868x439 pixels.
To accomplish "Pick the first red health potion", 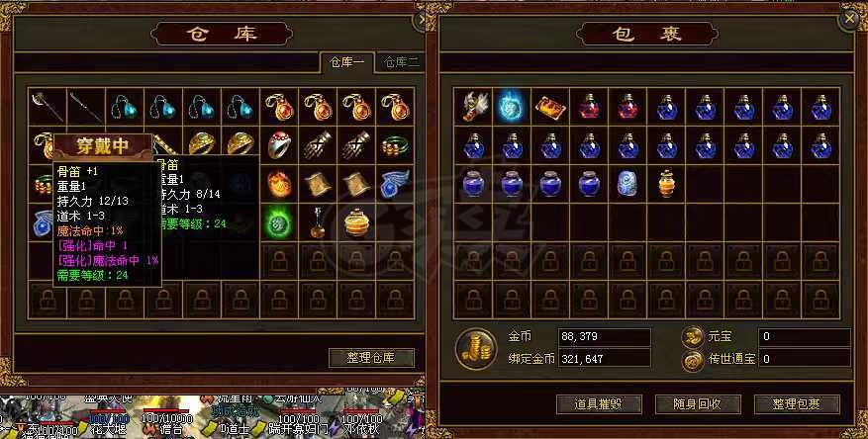I will tap(589, 107).
